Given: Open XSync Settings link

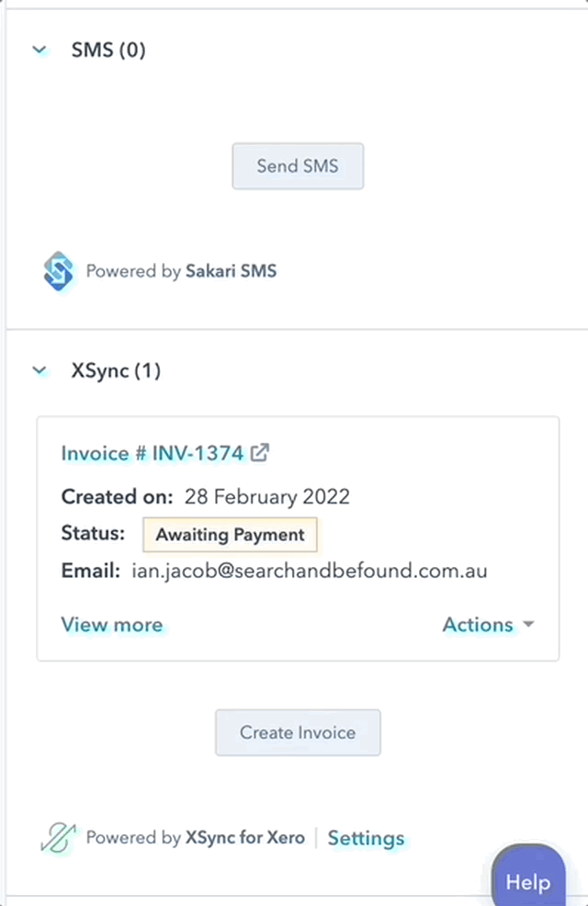Looking at the screenshot, I should click(366, 838).
